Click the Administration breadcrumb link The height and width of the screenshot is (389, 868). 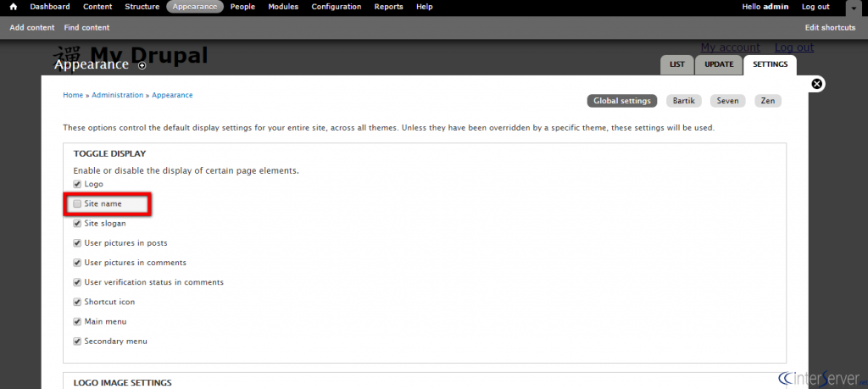coord(117,95)
